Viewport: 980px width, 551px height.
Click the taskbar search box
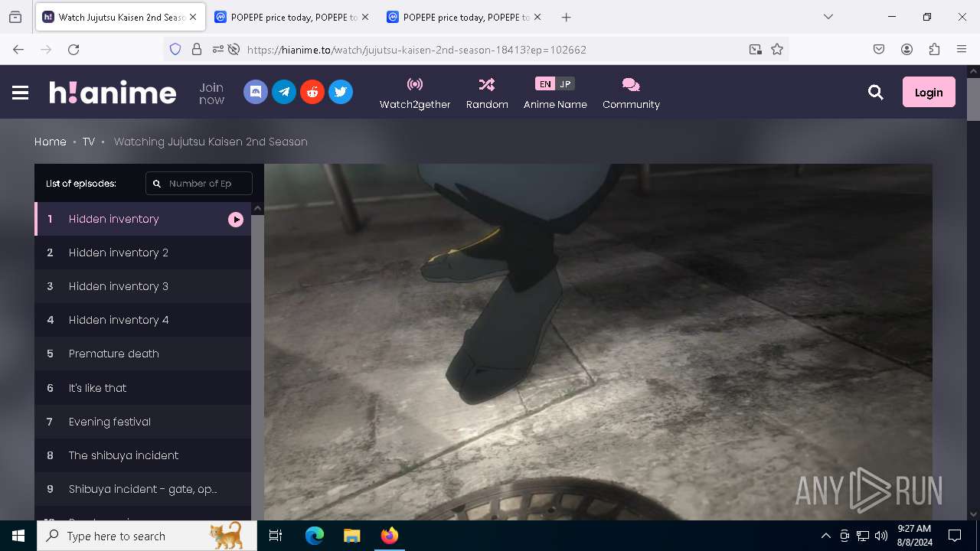(x=147, y=536)
